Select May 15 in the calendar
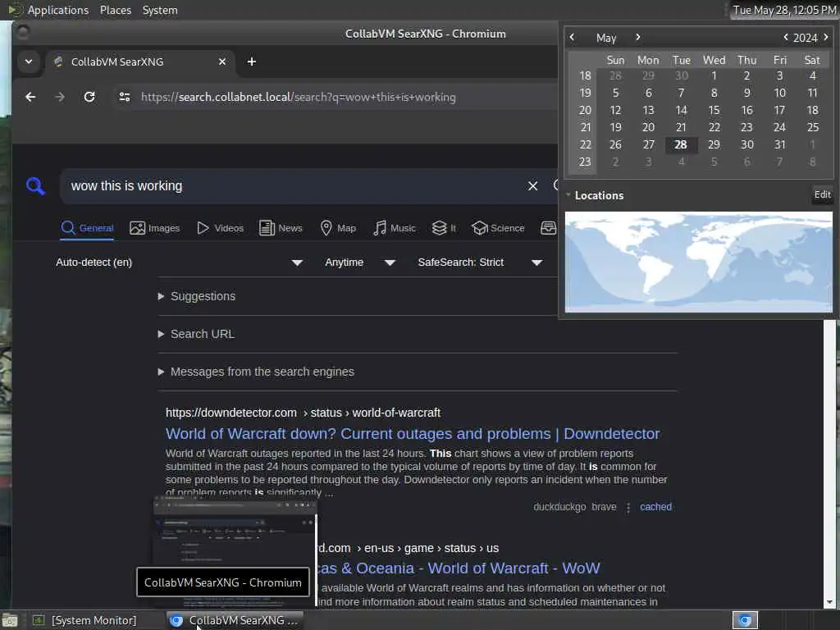 click(714, 111)
